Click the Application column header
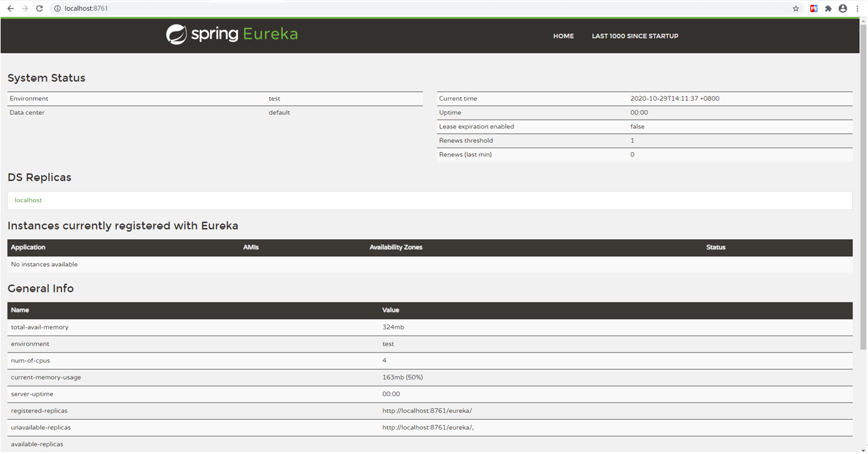868x454 pixels. click(28, 247)
